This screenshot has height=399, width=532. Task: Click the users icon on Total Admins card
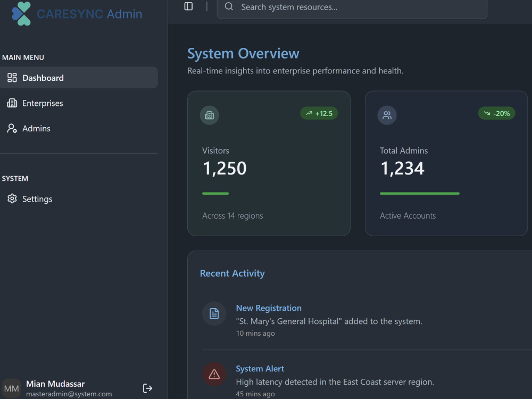point(387,115)
